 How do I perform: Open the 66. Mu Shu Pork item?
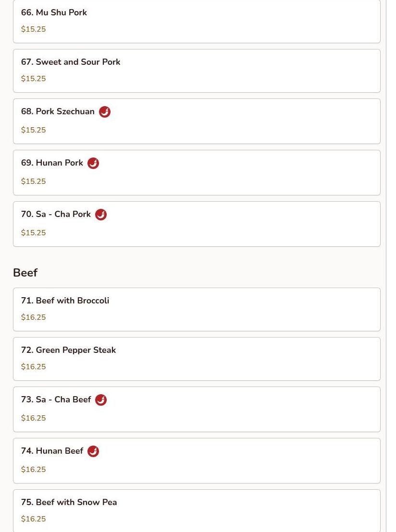coord(54,12)
